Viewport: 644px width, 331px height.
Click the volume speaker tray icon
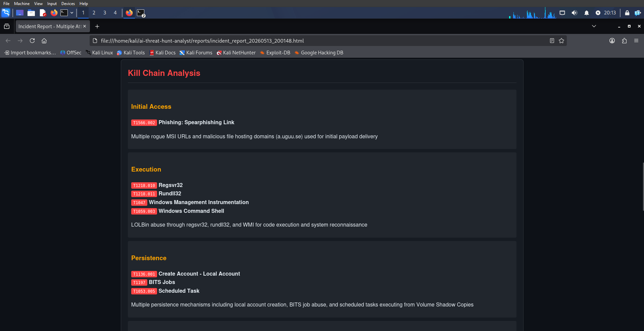coord(575,13)
